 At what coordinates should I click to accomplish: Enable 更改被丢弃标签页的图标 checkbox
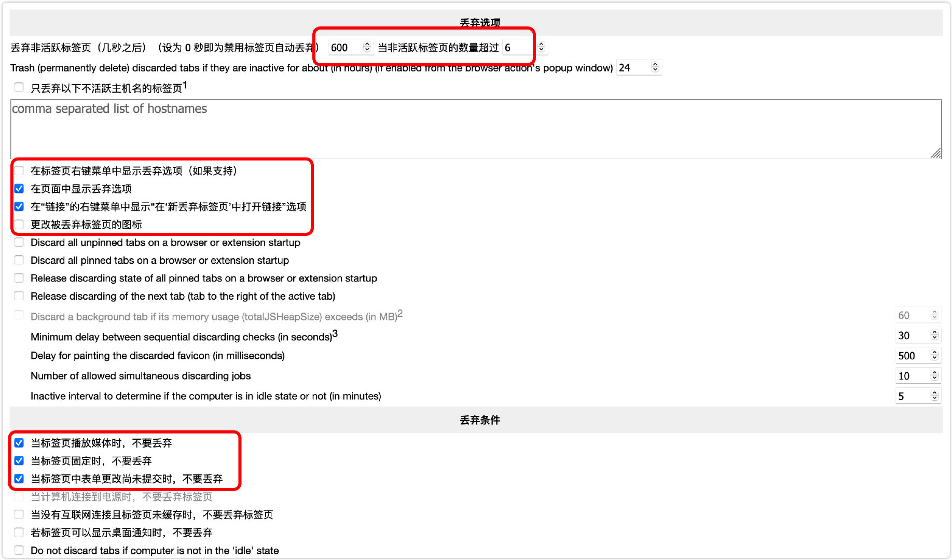click(x=19, y=225)
